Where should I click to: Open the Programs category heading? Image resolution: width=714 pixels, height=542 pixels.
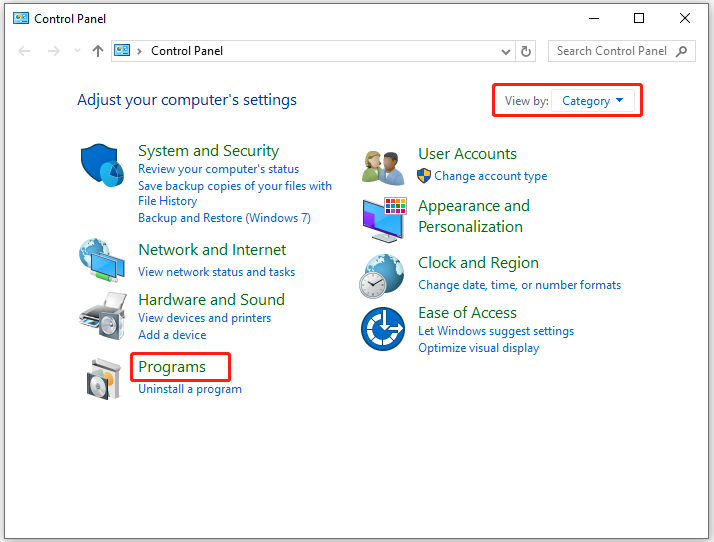pos(172,367)
